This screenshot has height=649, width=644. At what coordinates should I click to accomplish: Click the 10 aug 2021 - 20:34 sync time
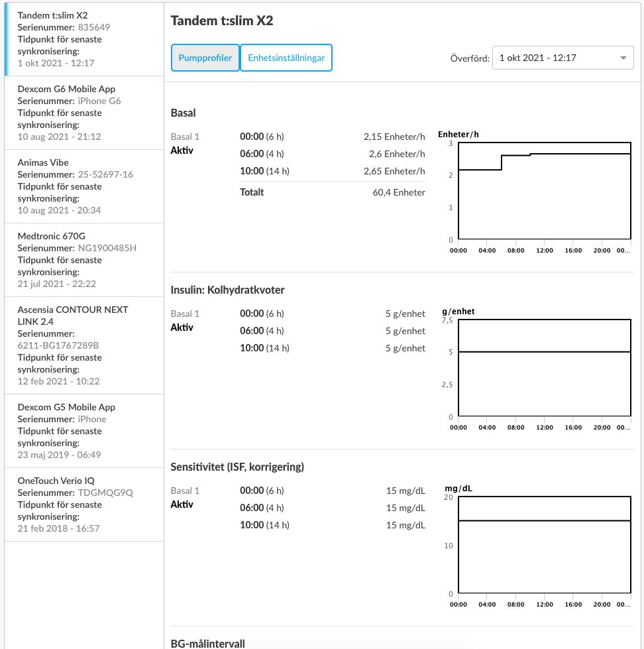[59, 210]
